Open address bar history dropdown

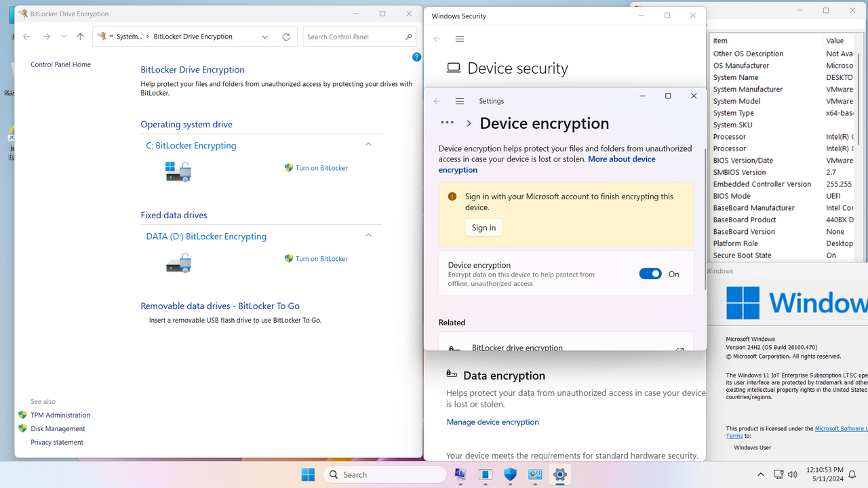[265, 37]
